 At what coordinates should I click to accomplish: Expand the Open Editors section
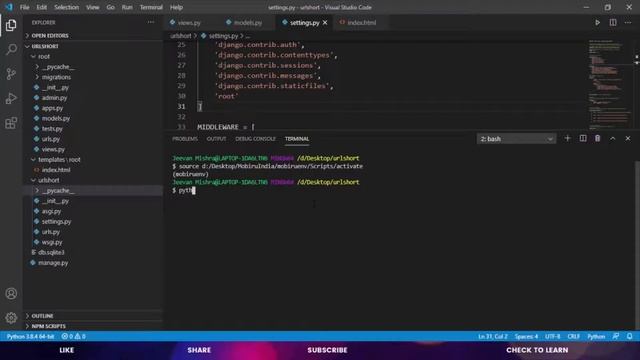[x=50, y=36]
